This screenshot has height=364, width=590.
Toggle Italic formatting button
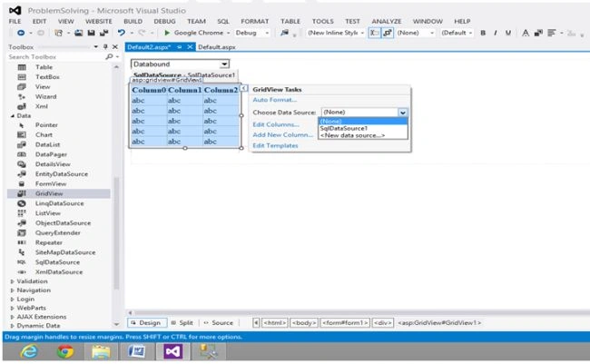[x=496, y=33]
